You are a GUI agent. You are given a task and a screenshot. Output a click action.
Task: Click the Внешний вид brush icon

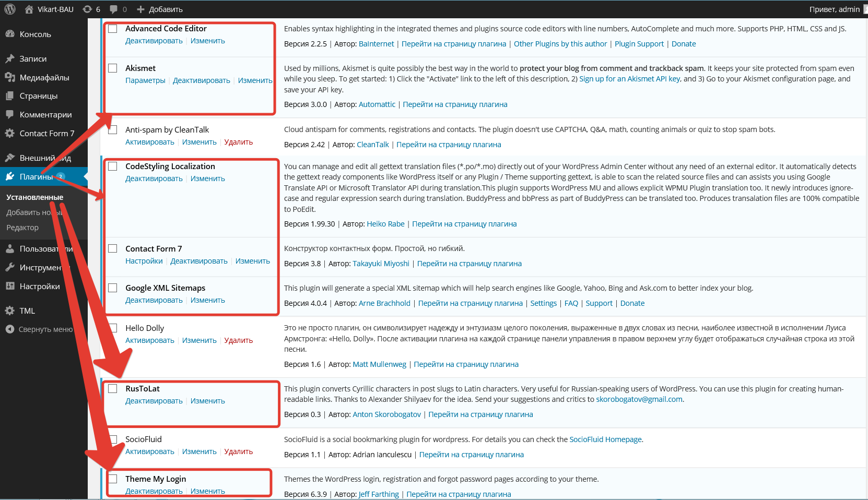pyautogui.click(x=10, y=158)
